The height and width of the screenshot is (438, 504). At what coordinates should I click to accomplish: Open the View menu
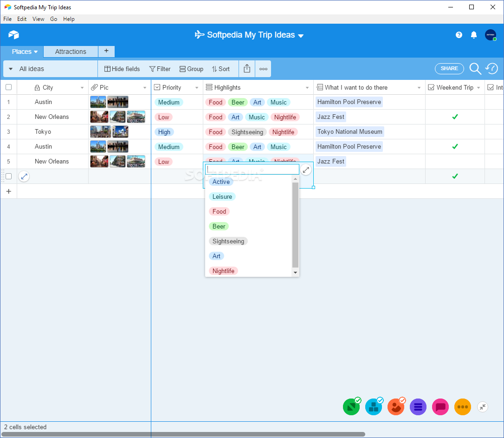(x=38, y=19)
